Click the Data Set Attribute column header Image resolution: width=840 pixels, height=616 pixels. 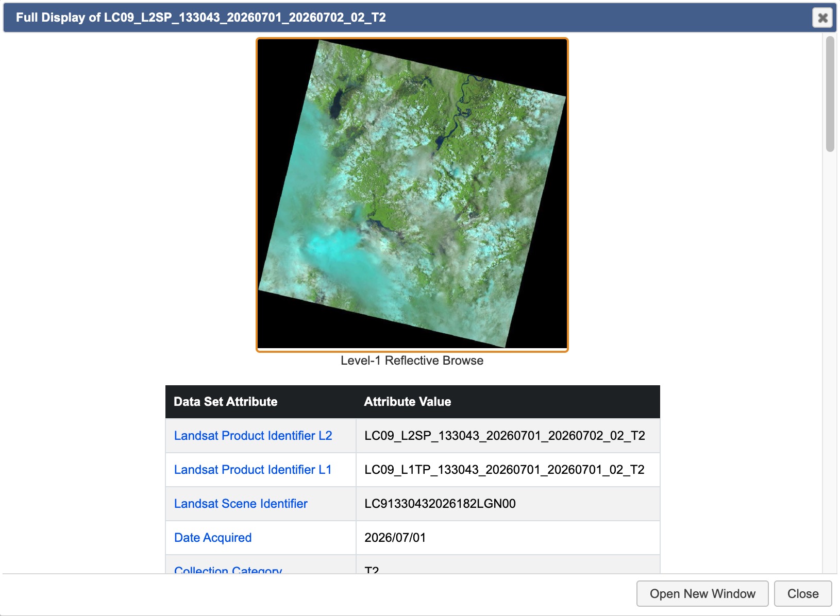click(x=260, y=402)
